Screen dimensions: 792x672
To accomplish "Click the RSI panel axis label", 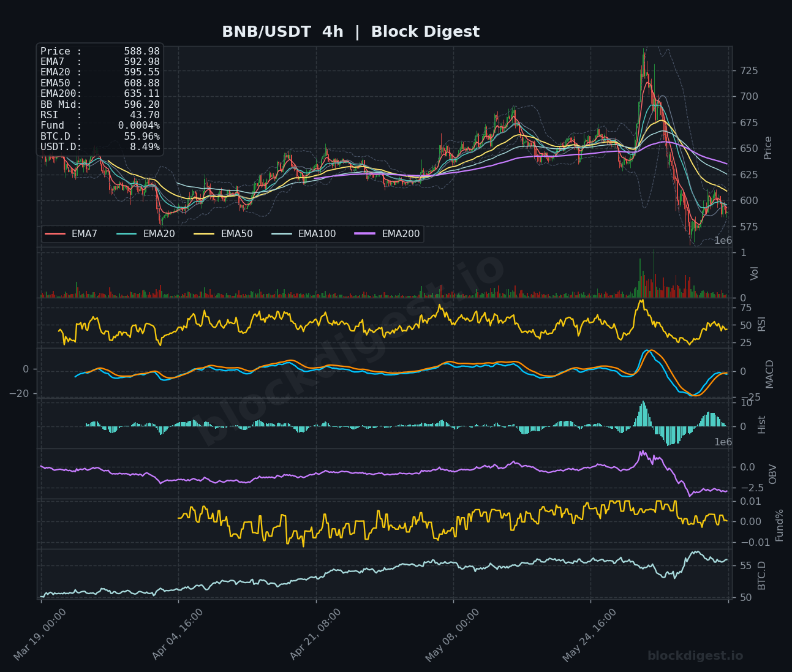I will click(x=762, y=323).
